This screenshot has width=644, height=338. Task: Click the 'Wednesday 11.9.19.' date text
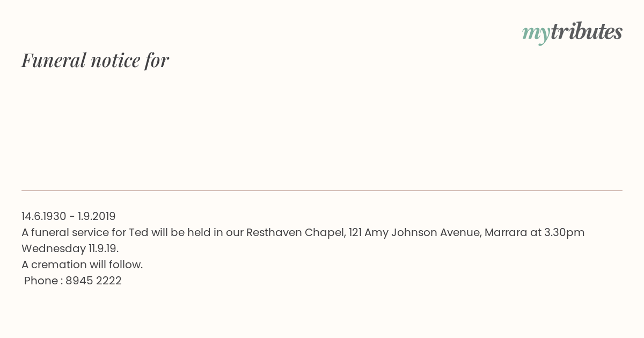point(70,248)
